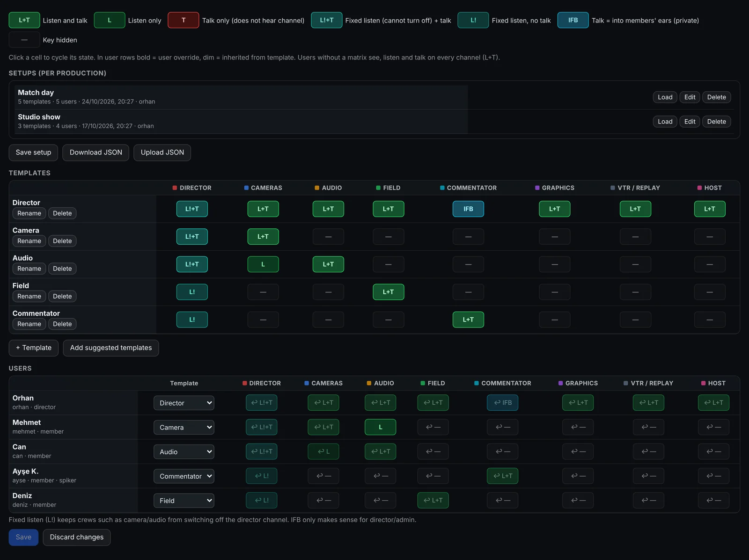The image size is (749, 560).
Task: Load the Studio show setup
Action: coord(665,122)
